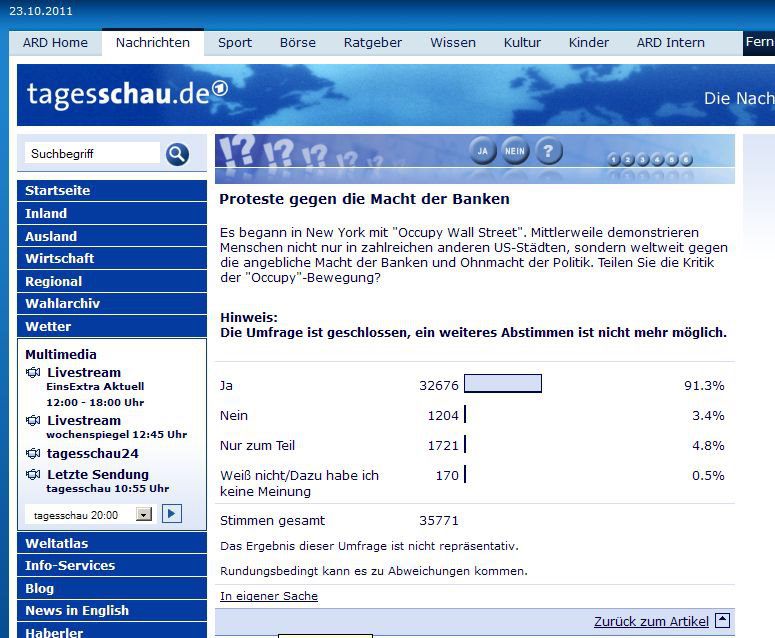Play the selected tagesschau 20:00 broadcast
The height and width of the screenshot is (638, 775).
(x=172, y=513)
